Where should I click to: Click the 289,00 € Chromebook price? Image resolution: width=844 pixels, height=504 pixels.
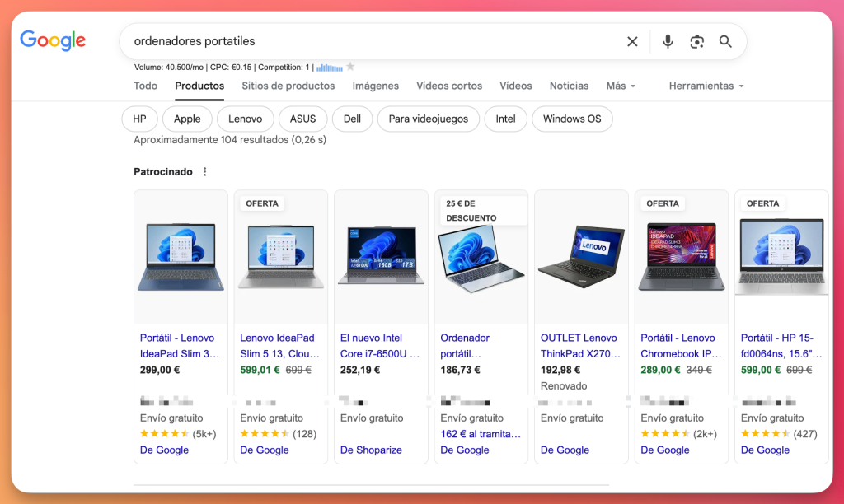660,370
